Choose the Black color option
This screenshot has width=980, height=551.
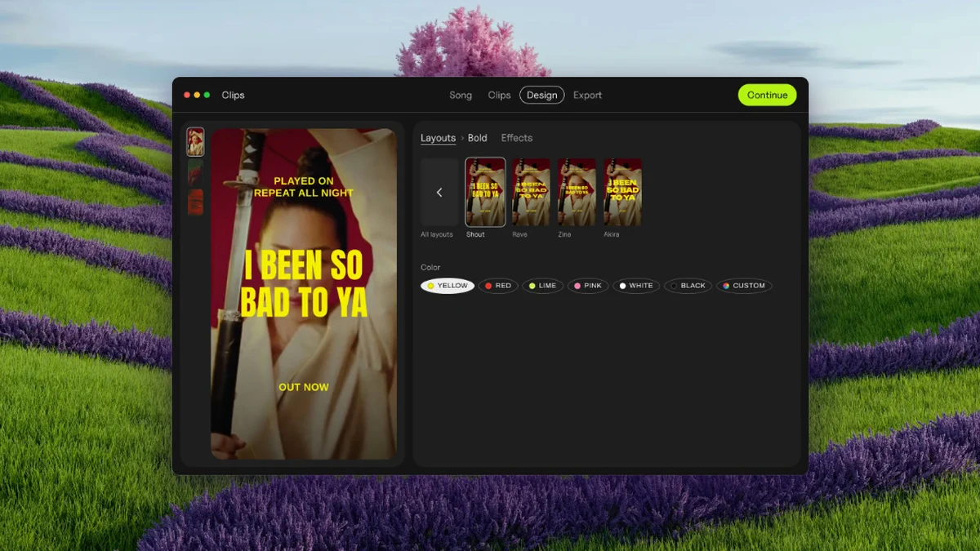[688, 286]
